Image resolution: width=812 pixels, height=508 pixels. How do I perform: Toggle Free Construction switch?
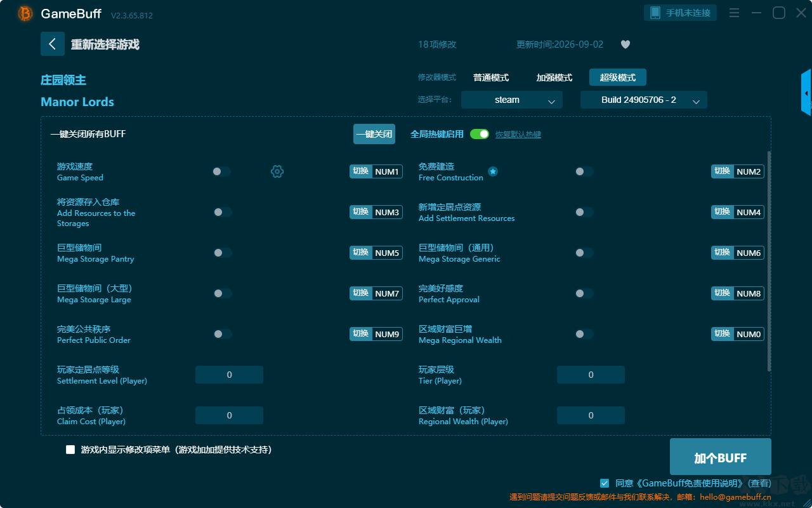pyautogui.click(x=584, y=171)
